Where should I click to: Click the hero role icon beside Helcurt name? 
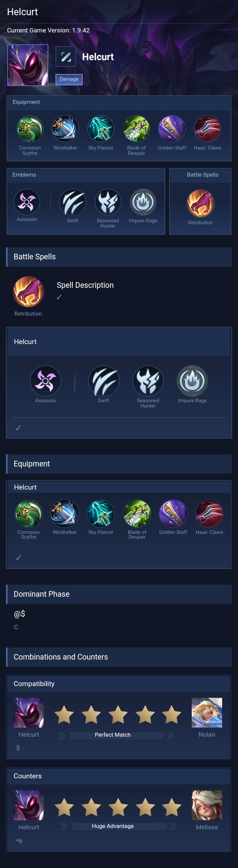click(x=66, y=57)
